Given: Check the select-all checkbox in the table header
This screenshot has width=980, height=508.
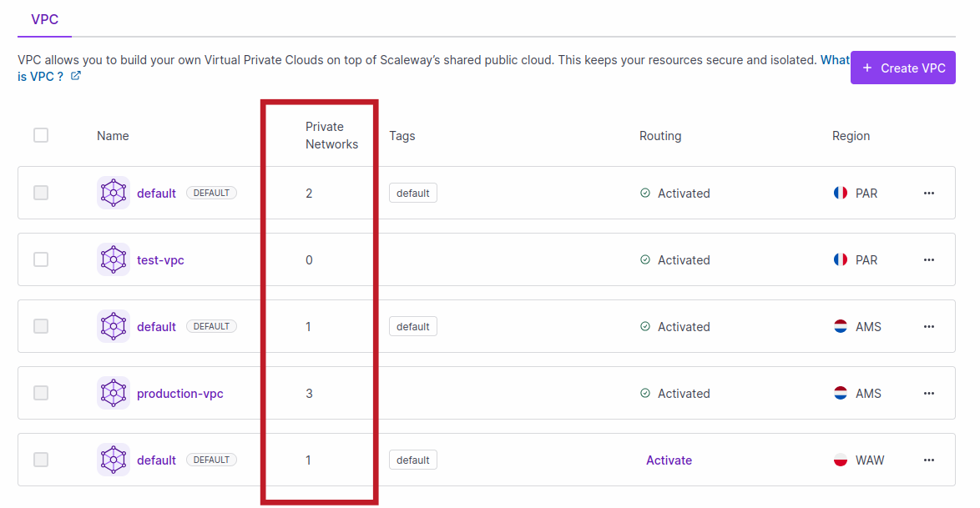Looking at the screenshot, I should click(x=41, y=134).
